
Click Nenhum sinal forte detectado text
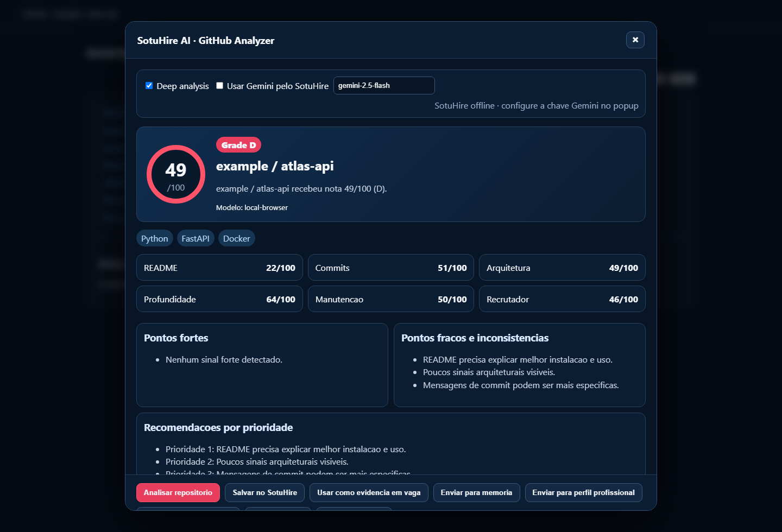coord(224,359)
